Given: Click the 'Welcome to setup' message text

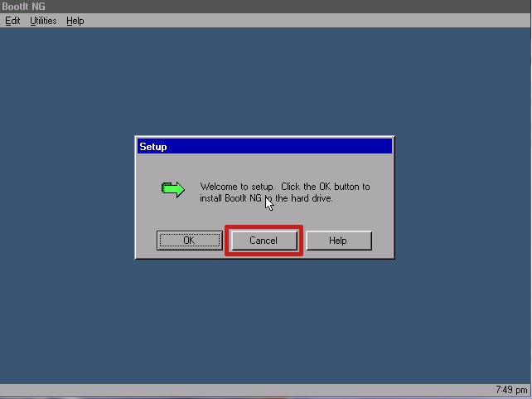Looking at the screenshot, I should click(285, 192).
